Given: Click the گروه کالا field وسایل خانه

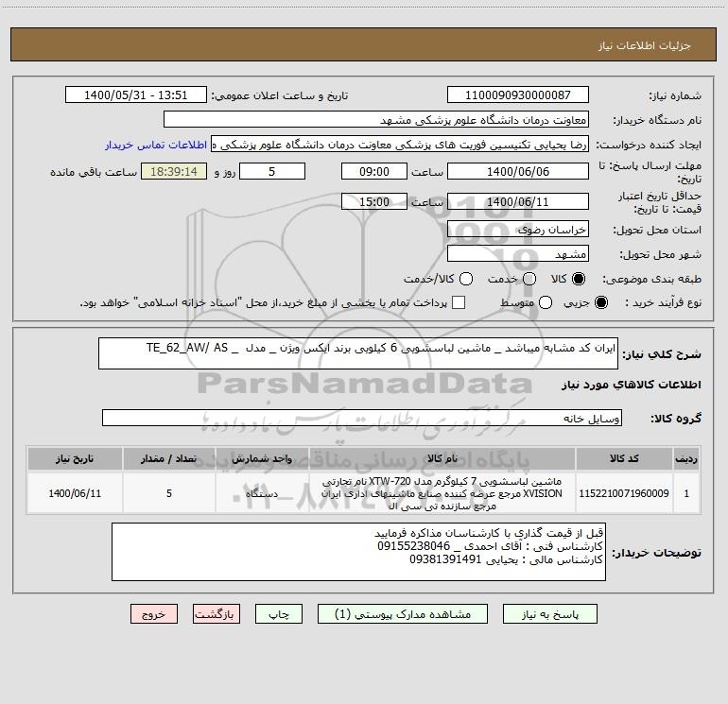Looking at the screenshot, I should coord(362,418).
